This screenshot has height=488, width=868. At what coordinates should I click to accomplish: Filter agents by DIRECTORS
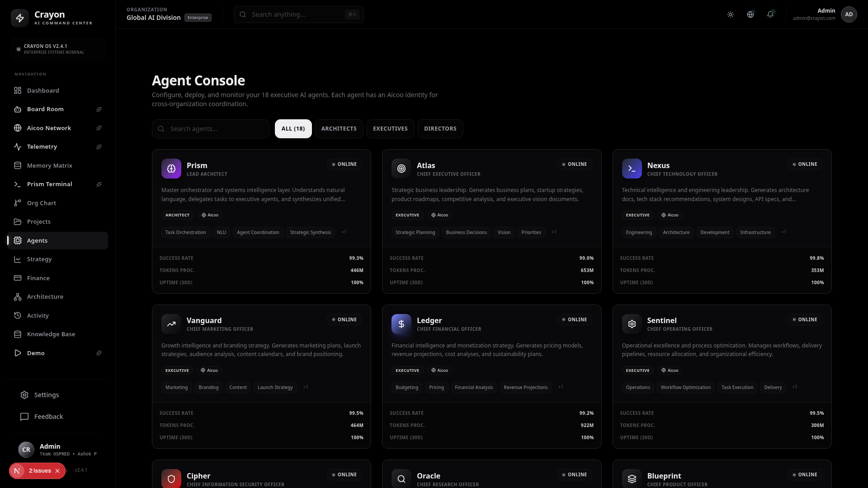click(440, 129)
